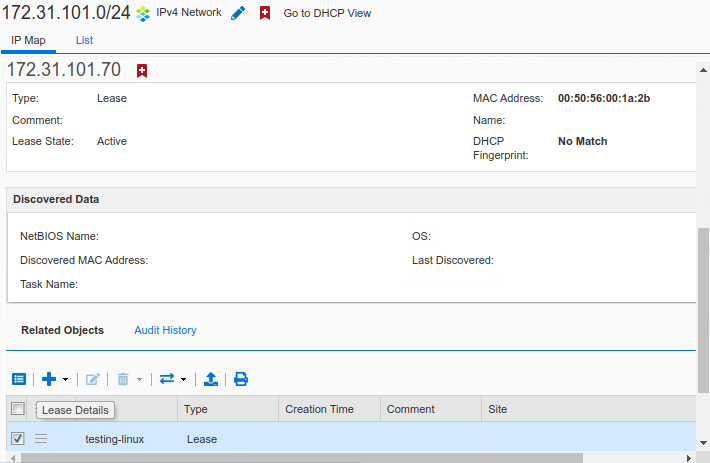This screenshot has height=463, width=710.
Task: Click the bookmark icon beside 172.31.101.70
Action: pos(142,70)
